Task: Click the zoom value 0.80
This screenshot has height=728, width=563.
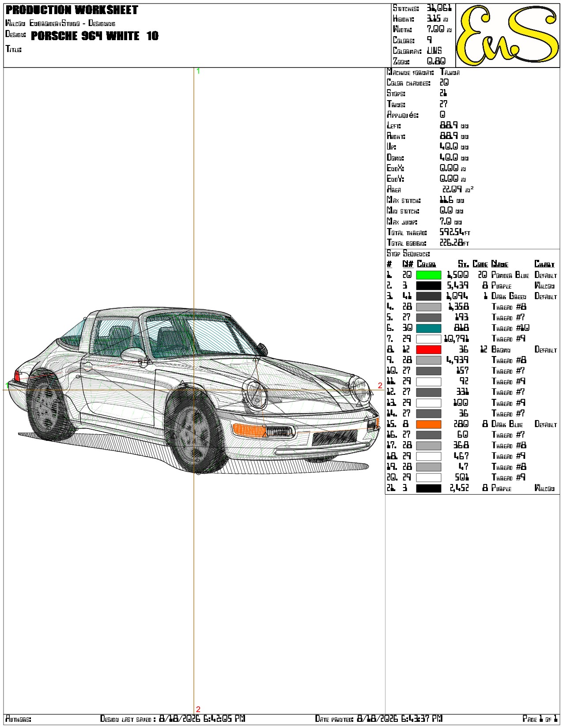Action: coord(436,61)
